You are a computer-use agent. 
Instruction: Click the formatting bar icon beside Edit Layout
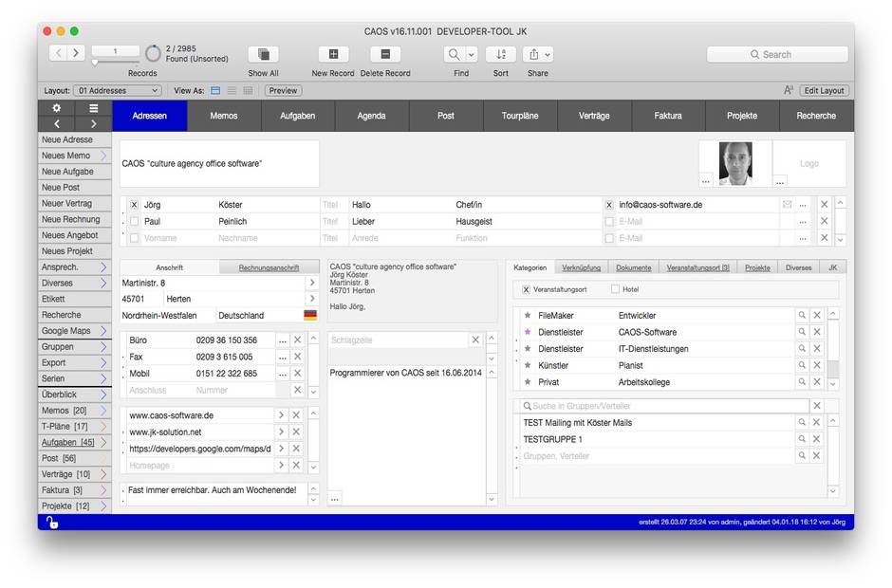tap(789, 90)
